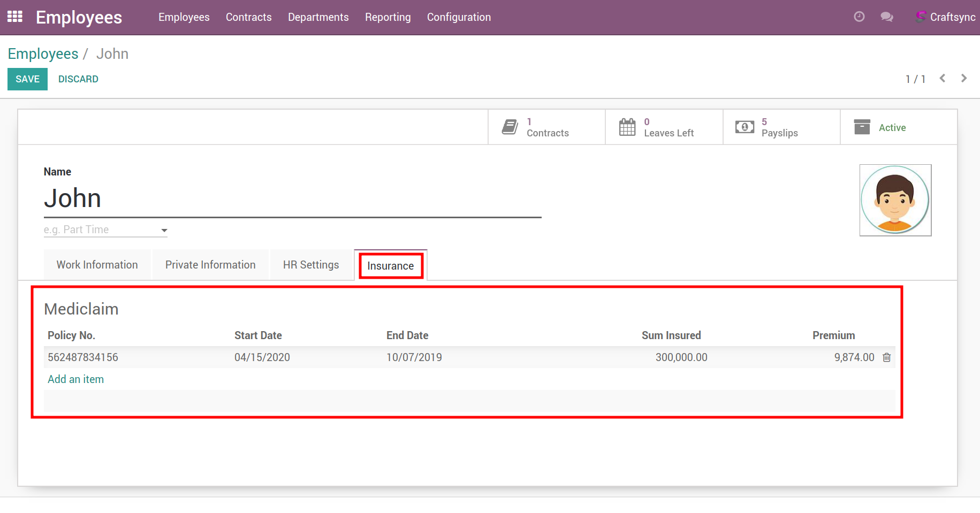Open the Reporting menu
Screen dimensions: 980x513
click(388, 17)
